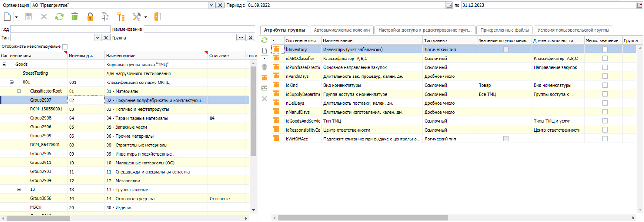Image resolution: width=644 pixels, height=222 pixels.
Task: Toggle multi-value checkbox for idABCClassifier row
Action: coord(605,58)
